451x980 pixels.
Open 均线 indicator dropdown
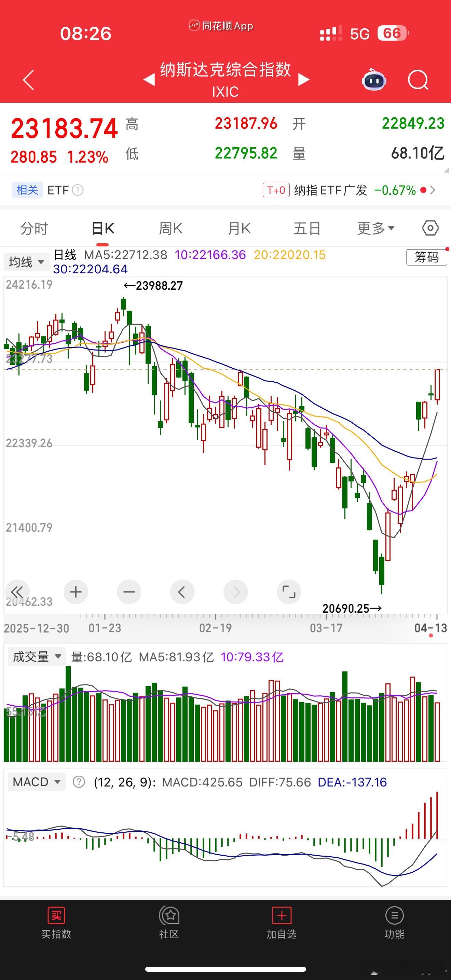click(x=27, y=262)
